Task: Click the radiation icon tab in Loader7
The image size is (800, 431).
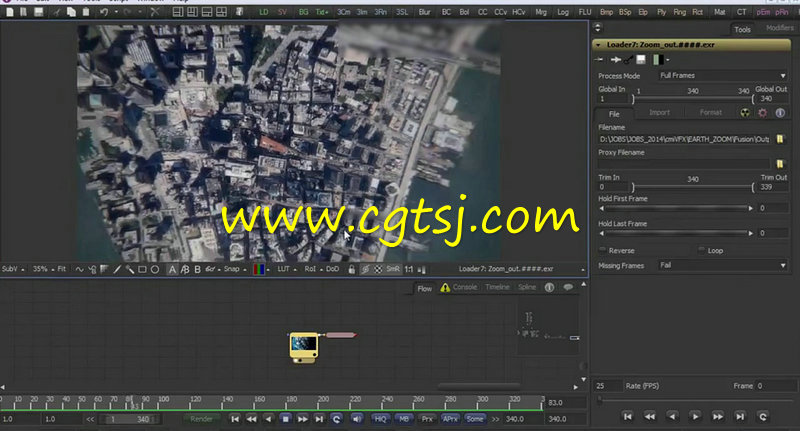Action: [745, 113]
